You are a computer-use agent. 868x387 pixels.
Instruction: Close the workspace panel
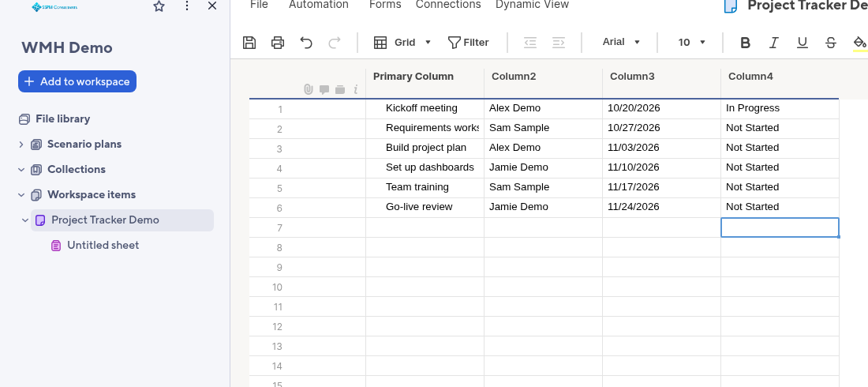click(212, 6)
